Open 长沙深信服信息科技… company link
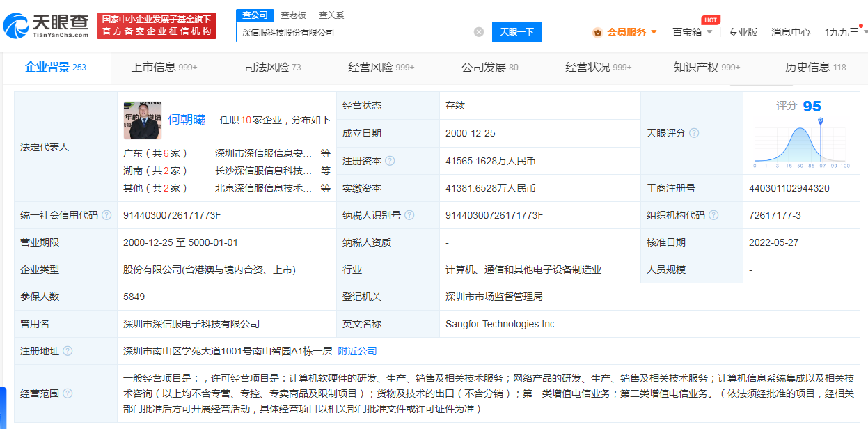The width and height of the screenshot is (868, 429). 264,171
